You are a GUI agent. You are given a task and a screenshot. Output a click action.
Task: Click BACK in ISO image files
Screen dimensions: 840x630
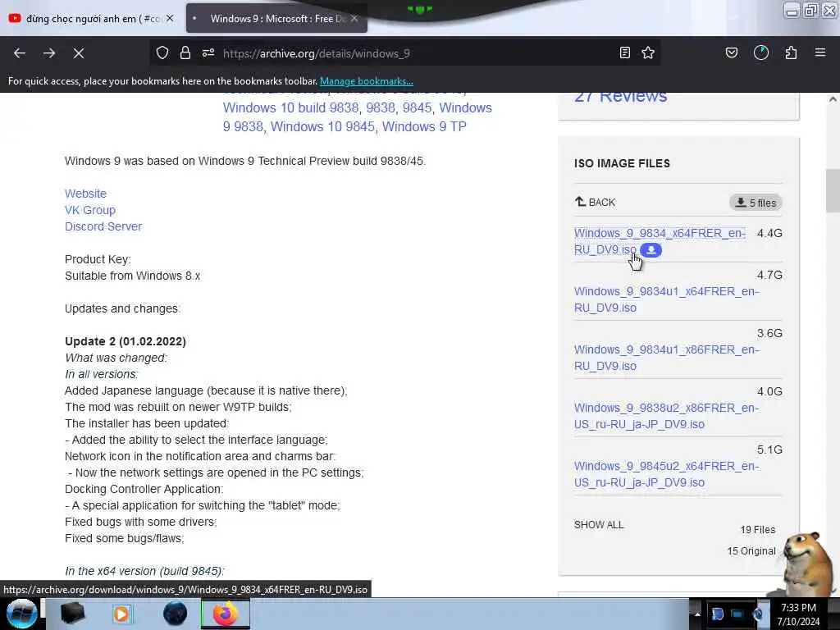coord(596,202)
